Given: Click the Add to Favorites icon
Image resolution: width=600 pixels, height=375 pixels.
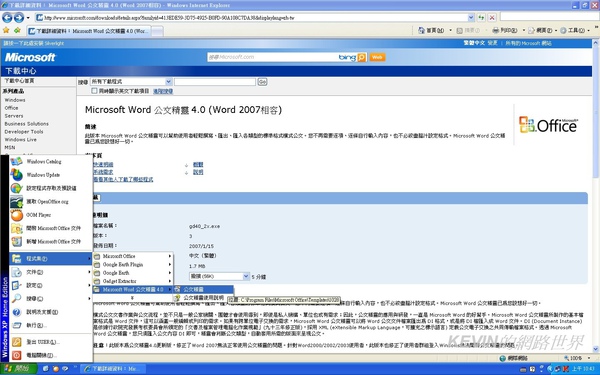Looking at the screenshot, I should 17,30.
